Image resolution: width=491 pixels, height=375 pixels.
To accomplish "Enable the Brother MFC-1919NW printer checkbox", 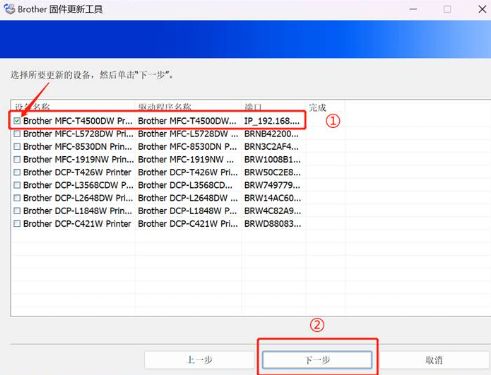I will [17, 159].
